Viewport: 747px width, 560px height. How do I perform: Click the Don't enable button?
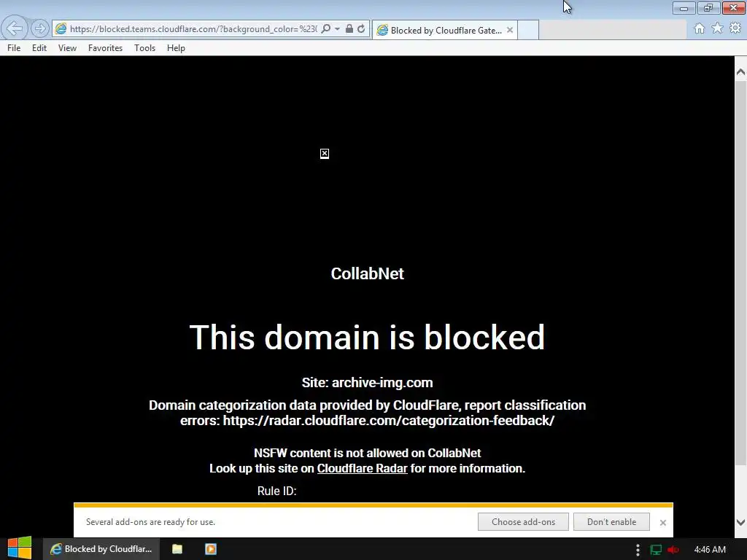tap(612, 522)
